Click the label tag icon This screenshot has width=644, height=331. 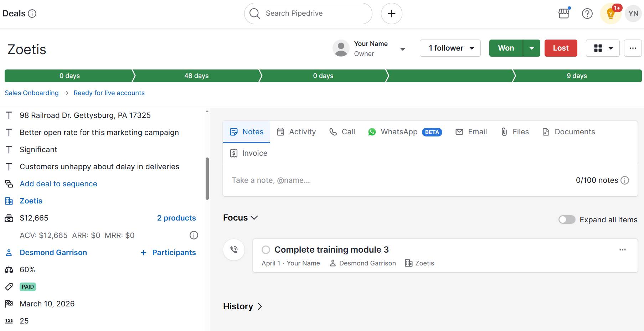[9, 287]
